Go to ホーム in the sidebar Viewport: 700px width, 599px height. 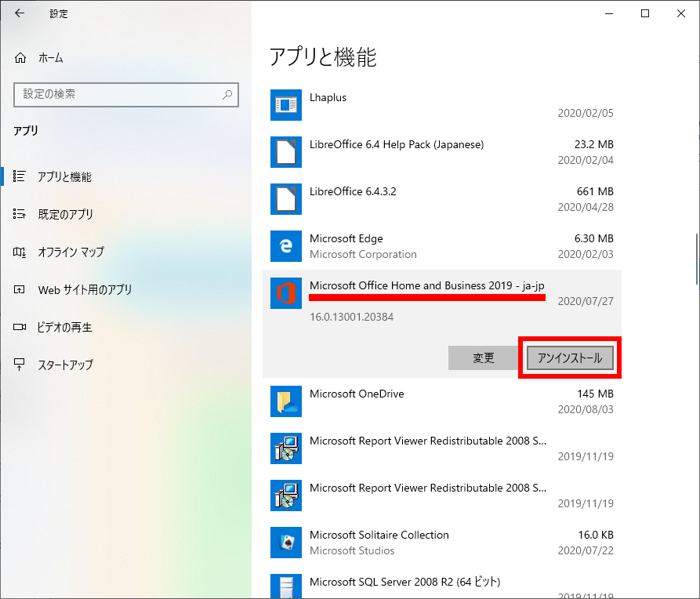coord(50,57)
